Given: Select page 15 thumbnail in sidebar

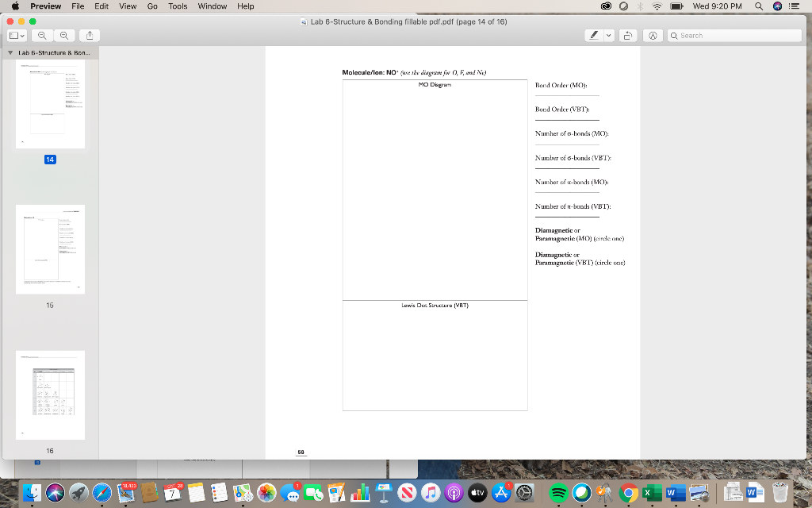Looking at the screenshot, I should tap(50, 248).
